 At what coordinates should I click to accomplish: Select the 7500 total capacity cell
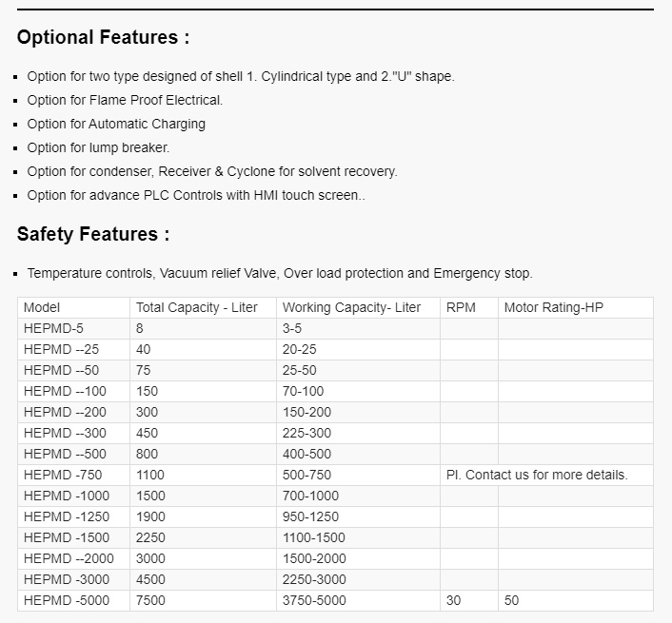coord(150,600)
